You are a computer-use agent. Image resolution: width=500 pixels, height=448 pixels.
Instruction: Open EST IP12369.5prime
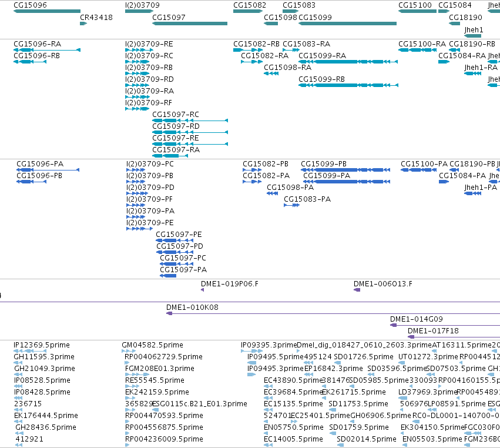click(x=42, y=345)
